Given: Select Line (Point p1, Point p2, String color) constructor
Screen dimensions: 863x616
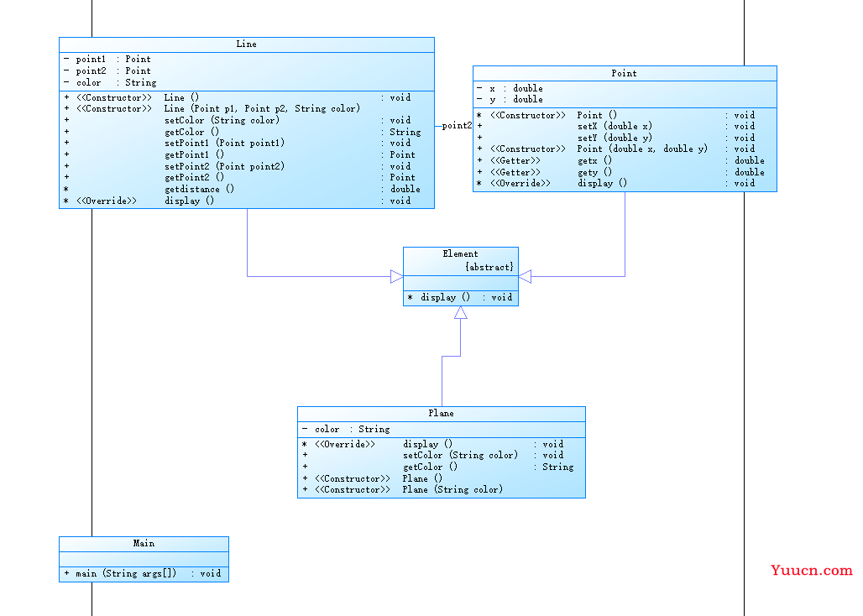Looking at the screenshot, I should click(x=212, y=108).
